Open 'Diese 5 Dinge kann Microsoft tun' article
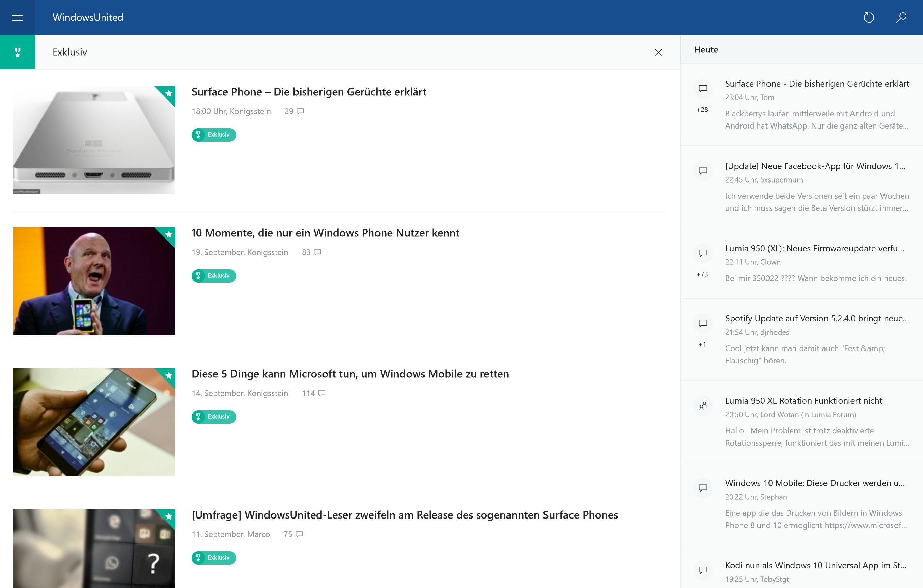The width and height of the screenshot is (923, 588). tap(350, 374)
